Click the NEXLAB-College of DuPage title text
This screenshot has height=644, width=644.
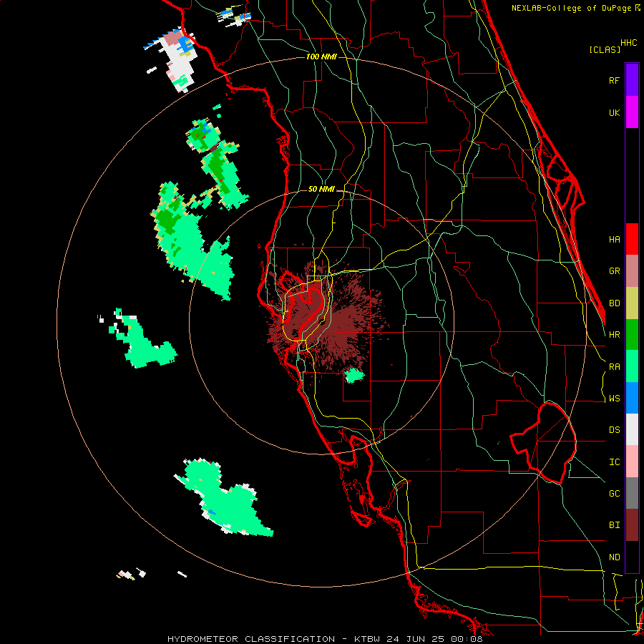pos(572,8)
